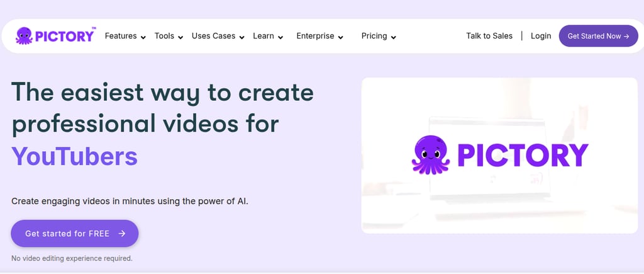Expand the Features chevron arrow
The width and height of the screenshot is (644, 274).
click(143, 37)
